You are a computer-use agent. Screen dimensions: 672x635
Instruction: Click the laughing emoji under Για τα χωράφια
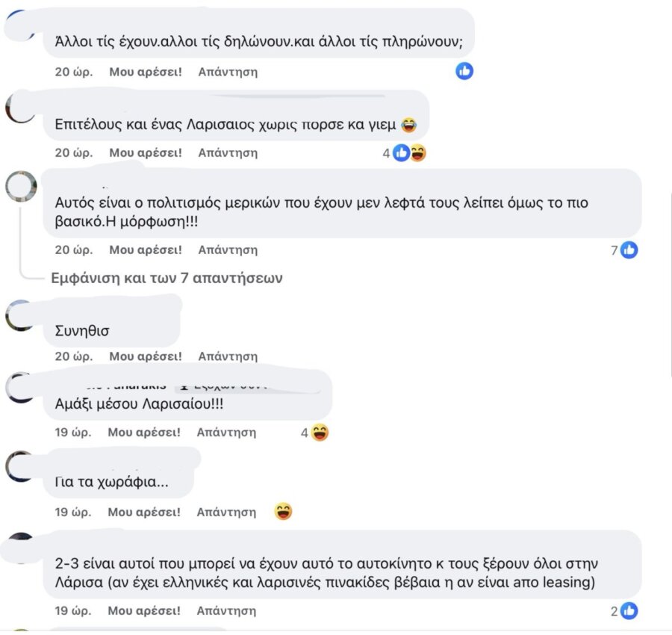click(283, 511)
